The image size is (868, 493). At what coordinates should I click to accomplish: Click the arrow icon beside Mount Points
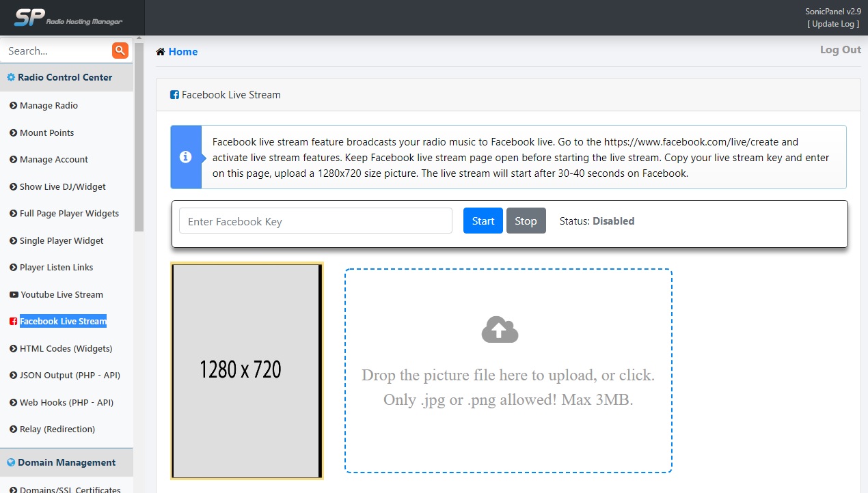13,133
